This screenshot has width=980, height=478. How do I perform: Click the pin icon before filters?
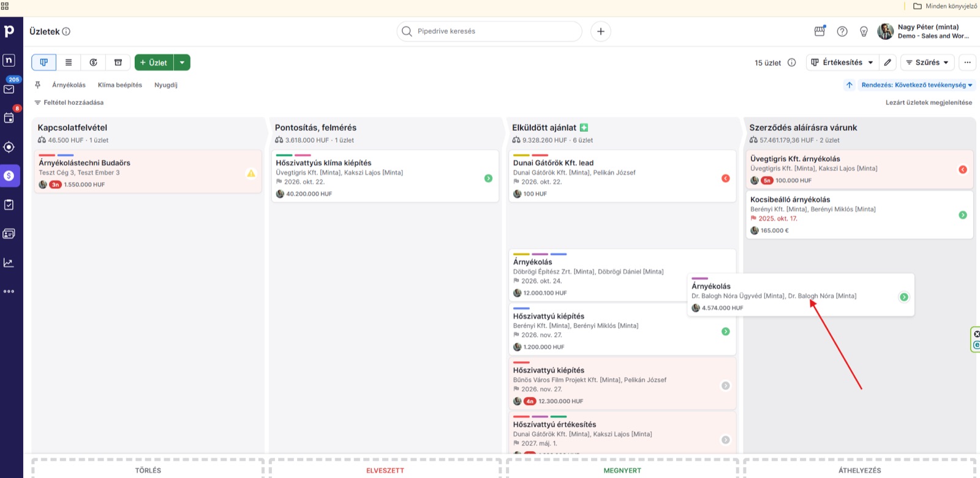coord(37,85)
